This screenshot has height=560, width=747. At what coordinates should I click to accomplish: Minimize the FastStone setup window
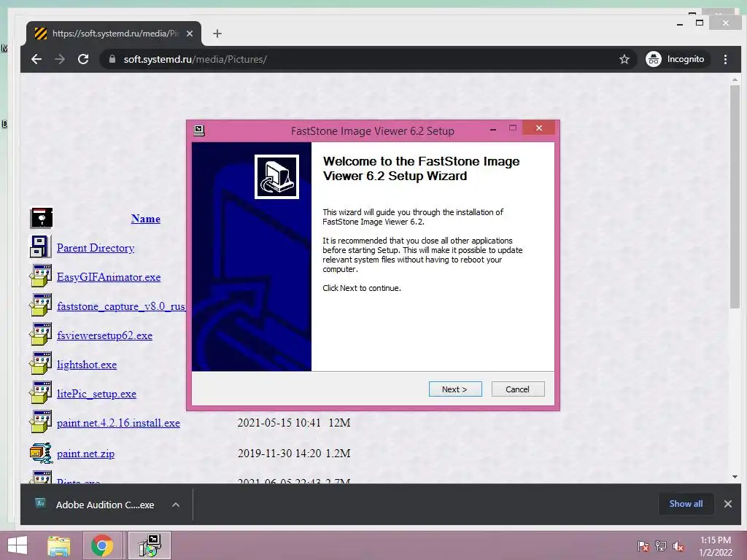coord(493,128)
